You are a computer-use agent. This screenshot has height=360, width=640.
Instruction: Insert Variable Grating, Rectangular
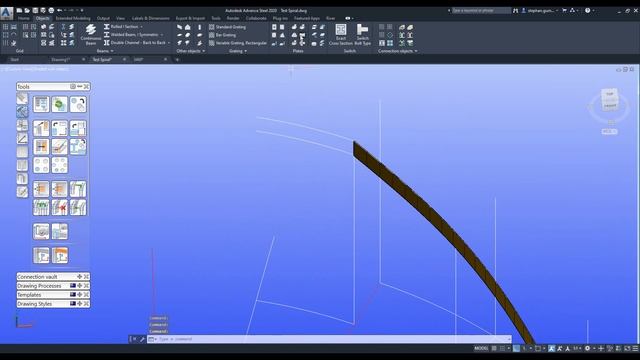click(x=238, y=43)
